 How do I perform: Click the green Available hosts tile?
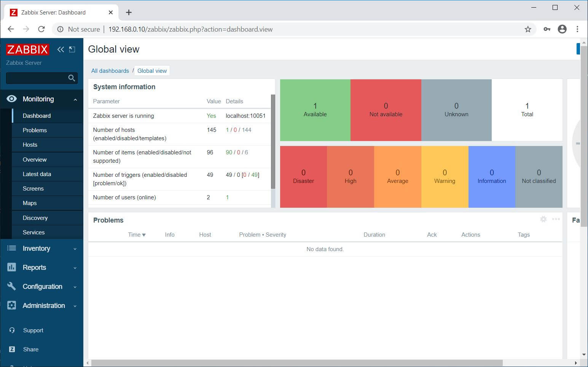(315, 110)
